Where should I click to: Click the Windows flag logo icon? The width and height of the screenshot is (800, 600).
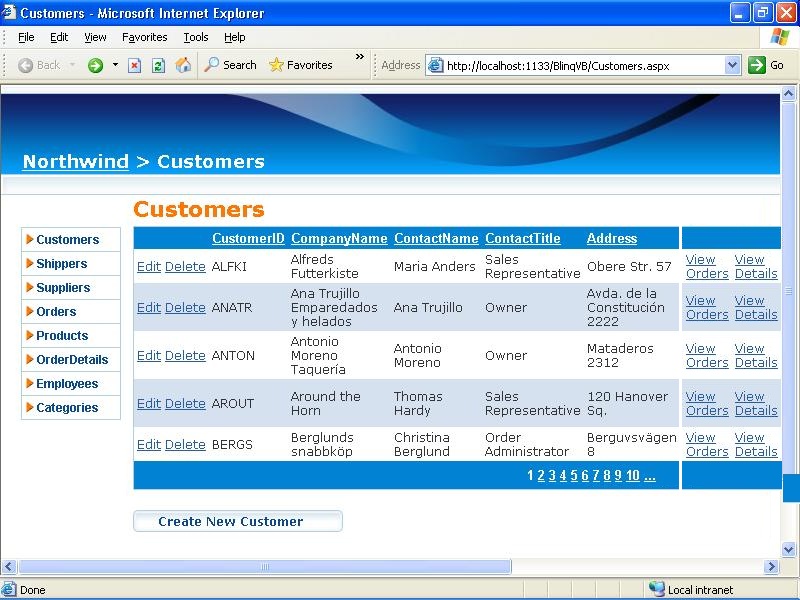pyautogui.click(x=779, y=37)
